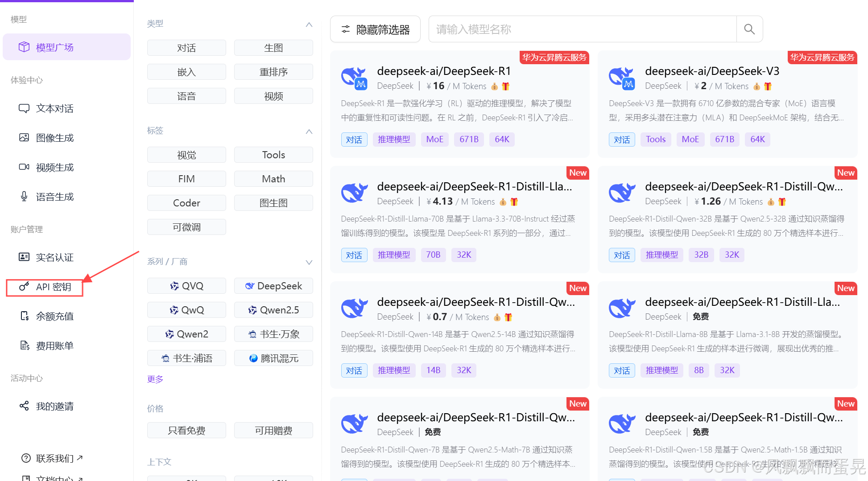Collapse the 标签 filter section
The image size is (868, 481).
(x=309, y=131)
